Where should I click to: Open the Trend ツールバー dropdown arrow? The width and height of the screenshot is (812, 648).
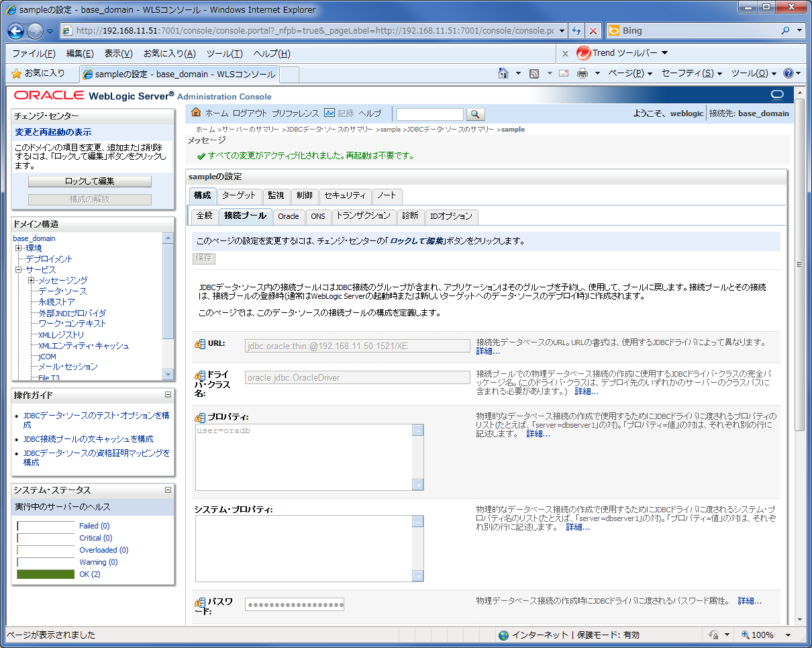click(664, 53)
